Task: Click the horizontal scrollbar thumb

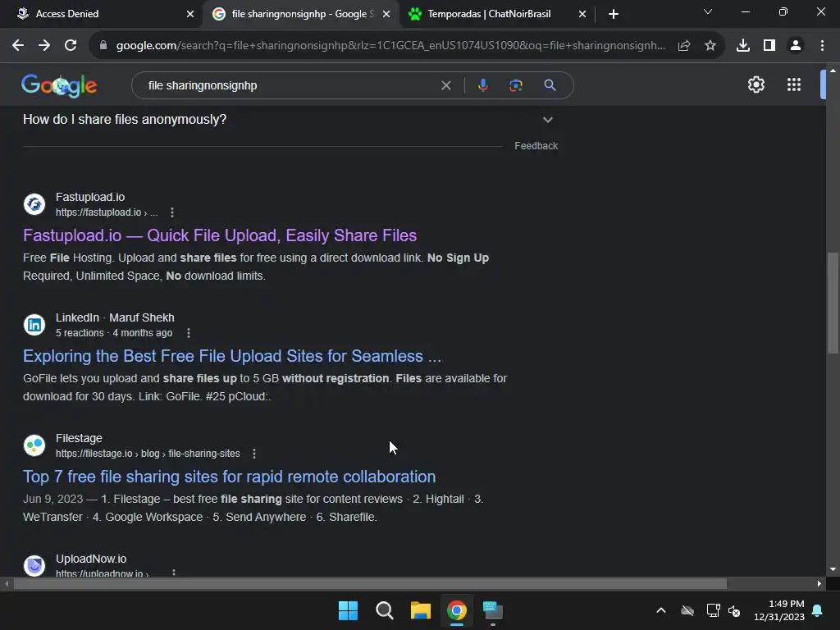Action: tap(370, 583)
